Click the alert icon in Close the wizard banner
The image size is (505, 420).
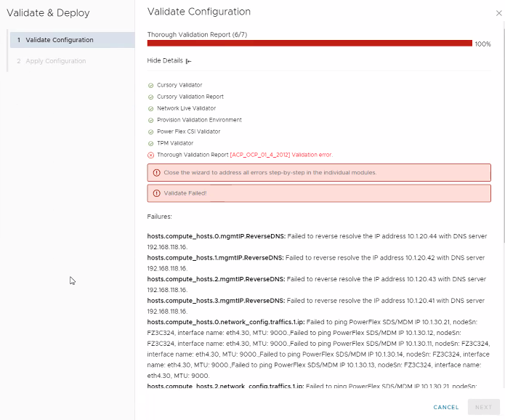(156, 173)
